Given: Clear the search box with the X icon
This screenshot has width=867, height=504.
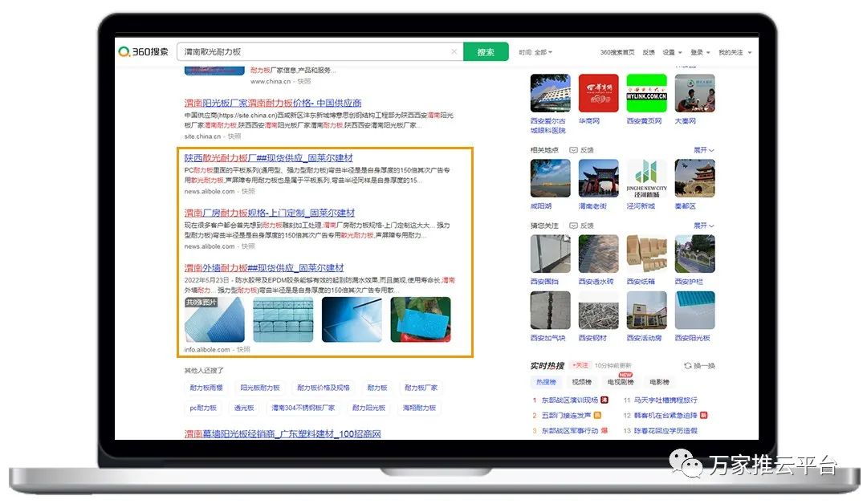Looking at the screenshot, I should [x=454, y=51].
